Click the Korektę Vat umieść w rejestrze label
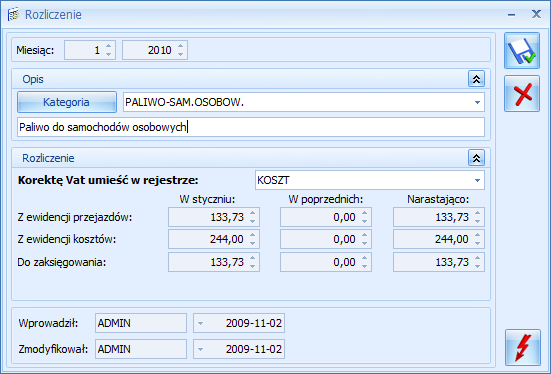This screenshot has width=551, height=374. click(108, 180)
